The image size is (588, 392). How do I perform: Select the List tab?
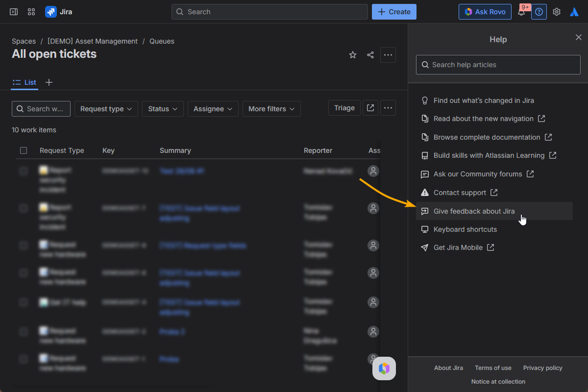pyautogui.click(x=24, y=82)
